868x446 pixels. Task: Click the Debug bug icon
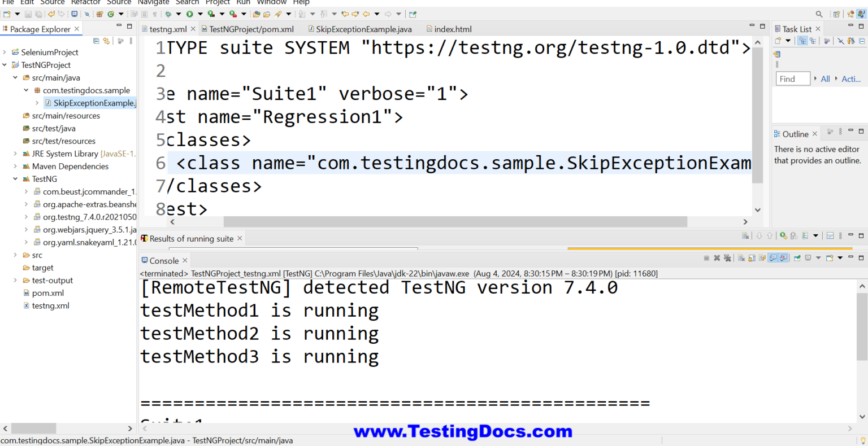[168, 14]
